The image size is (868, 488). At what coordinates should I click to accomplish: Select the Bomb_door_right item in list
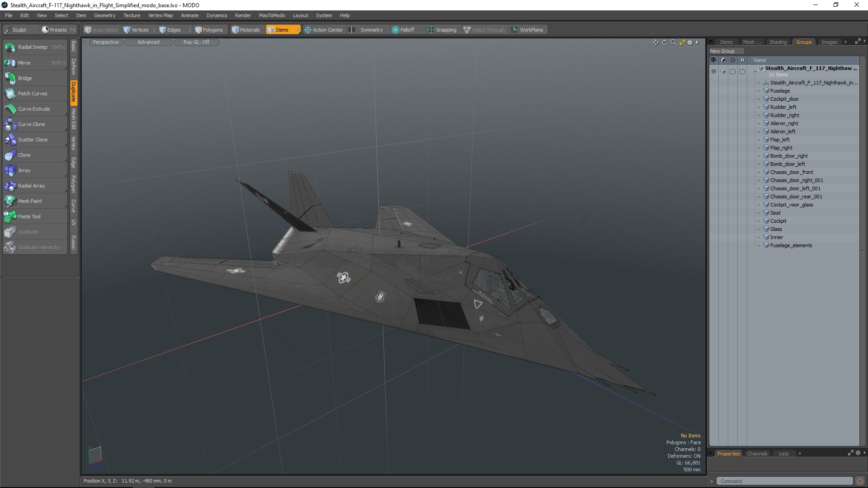pyautogui.click(x=788, y=156)
